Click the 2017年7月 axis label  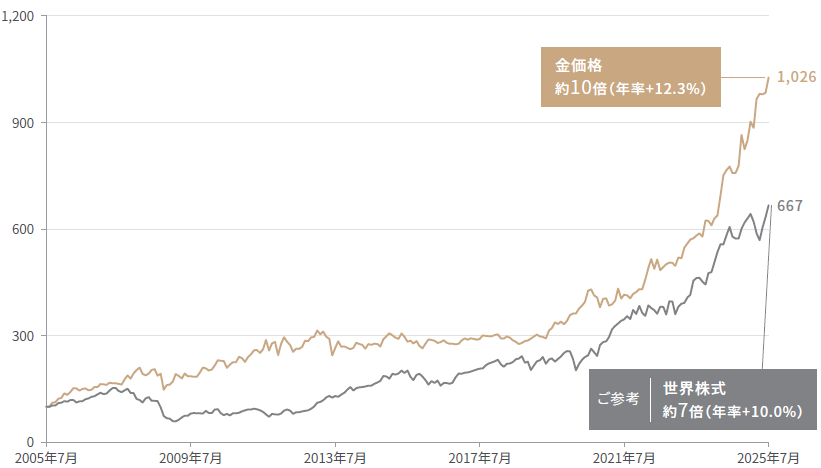(479, 457)
